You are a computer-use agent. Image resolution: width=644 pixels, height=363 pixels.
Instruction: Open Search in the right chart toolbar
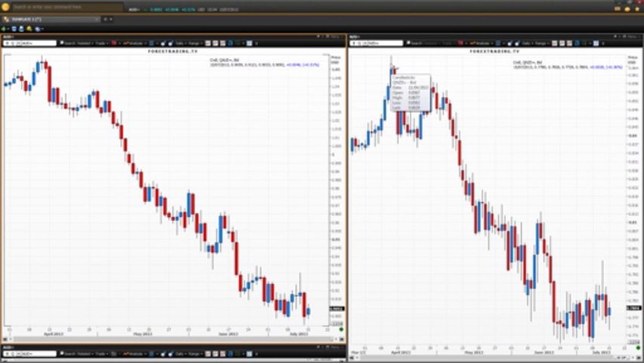(414, 43)
